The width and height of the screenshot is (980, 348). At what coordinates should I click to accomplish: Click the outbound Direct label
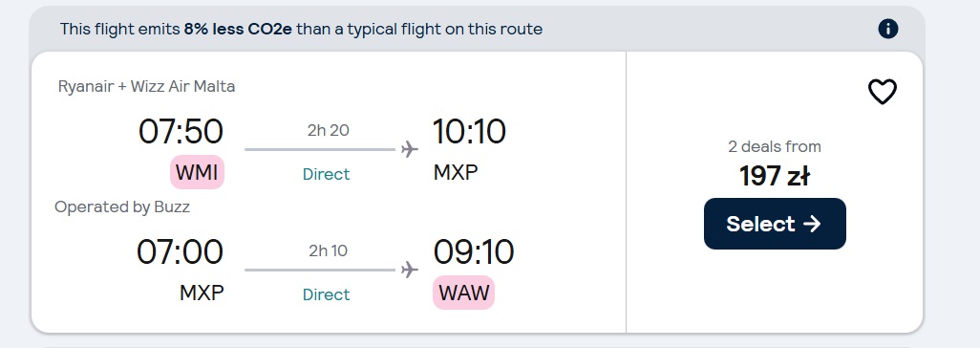327,174
